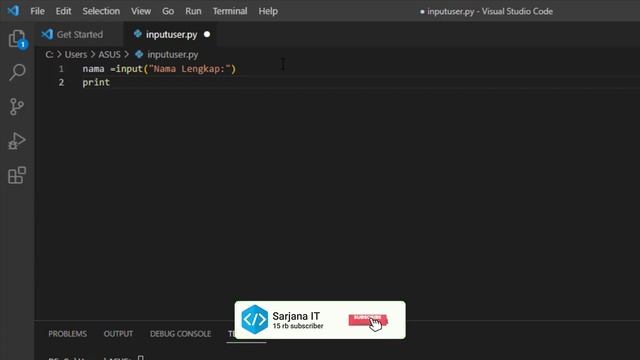Click the unsaved dot on inputuser.py tab
Image resolution: width=640 pixels, height=360 pixels.
pyautogui.click(x=207, y=34)
